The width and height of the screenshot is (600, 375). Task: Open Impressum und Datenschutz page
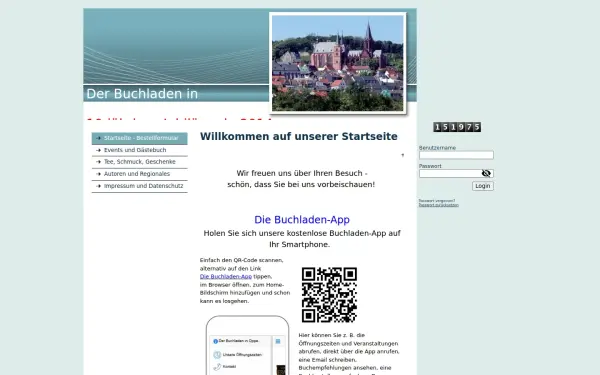[x=140, y=186]
